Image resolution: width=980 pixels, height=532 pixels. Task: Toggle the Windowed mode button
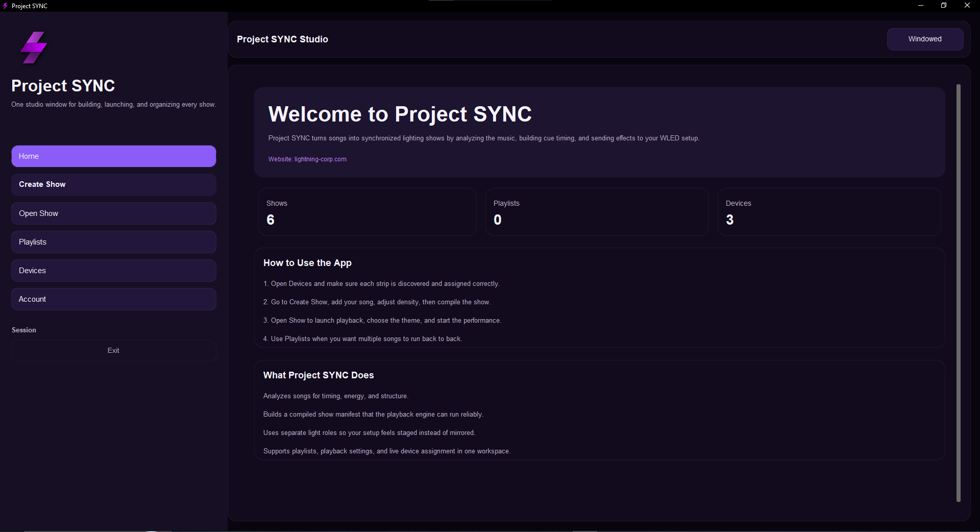point(925,39)
